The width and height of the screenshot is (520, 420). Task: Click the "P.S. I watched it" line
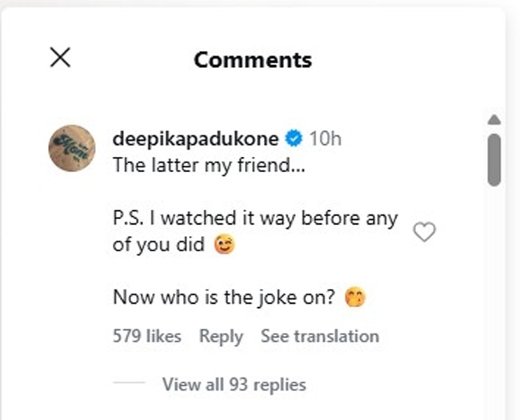(254, 218)
